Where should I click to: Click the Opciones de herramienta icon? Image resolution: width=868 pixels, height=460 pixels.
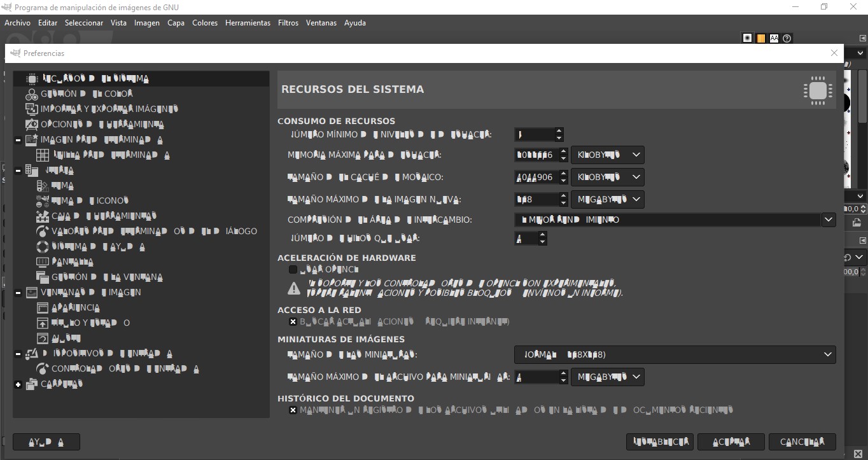[32, 125]
